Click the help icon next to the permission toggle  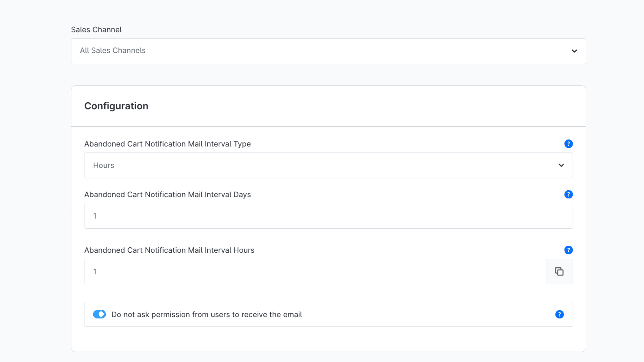559,314
